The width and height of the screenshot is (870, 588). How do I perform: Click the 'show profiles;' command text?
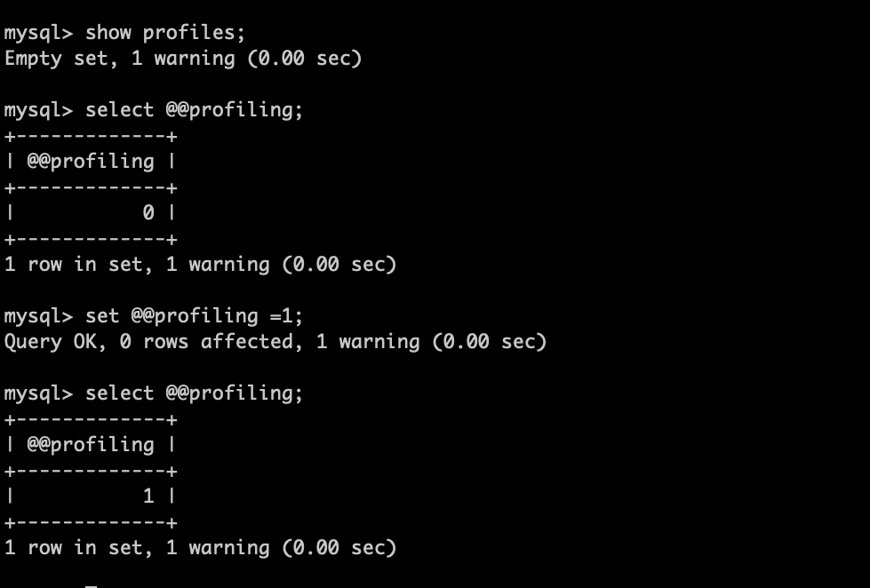coord(164,33)
